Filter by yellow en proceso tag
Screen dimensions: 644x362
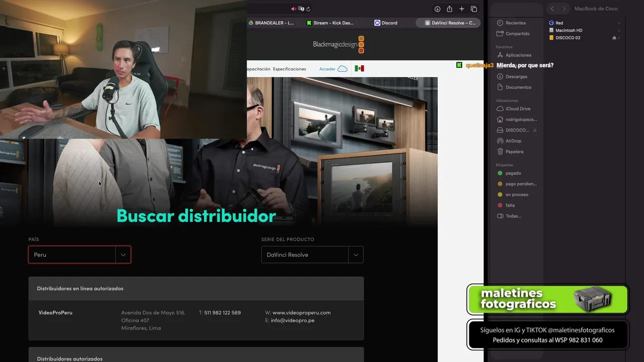click(513, 195)
